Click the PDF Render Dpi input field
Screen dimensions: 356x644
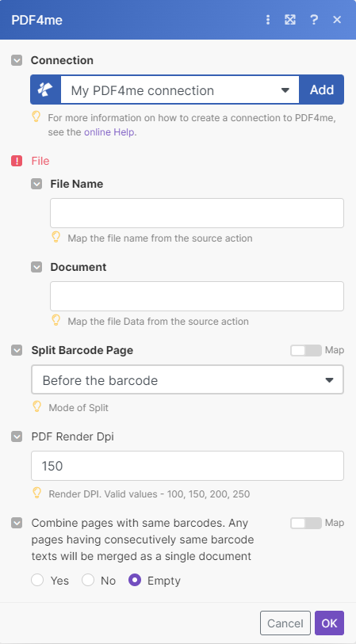pyautogui.click(x=187, y=466)
